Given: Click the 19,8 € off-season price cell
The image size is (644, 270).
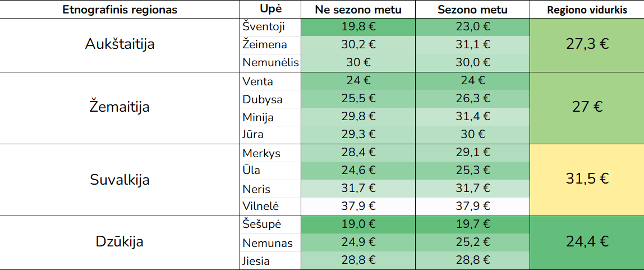Looking at the screenshot, I should pyautogui.click(x=359, y=26).
